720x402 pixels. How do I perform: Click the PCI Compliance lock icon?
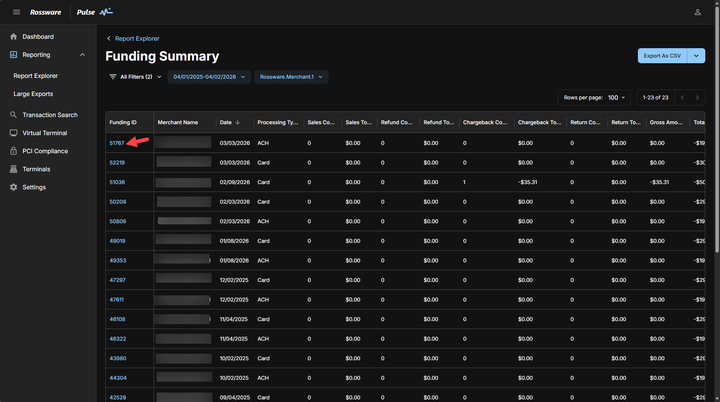14,151
